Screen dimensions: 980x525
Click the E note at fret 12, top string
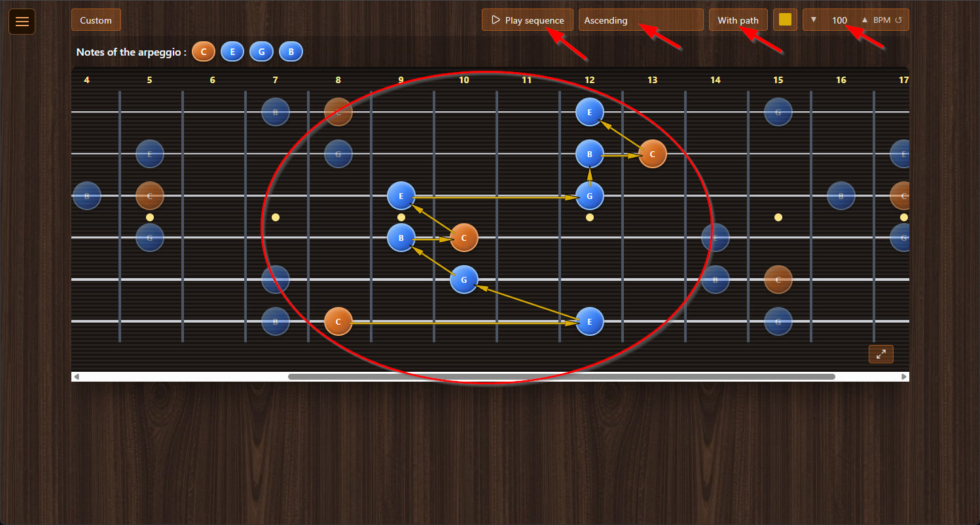(x=590, y=112)
